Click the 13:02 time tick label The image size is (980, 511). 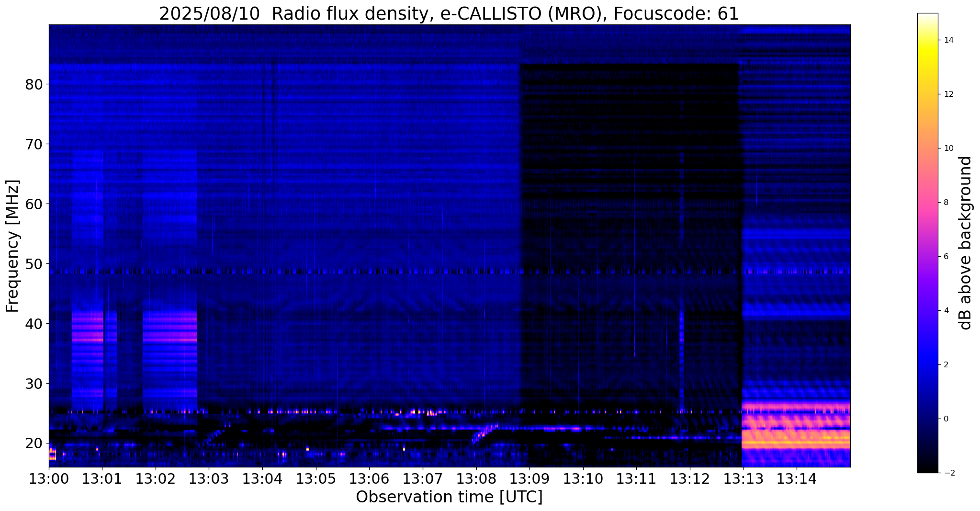click(156, 479)
